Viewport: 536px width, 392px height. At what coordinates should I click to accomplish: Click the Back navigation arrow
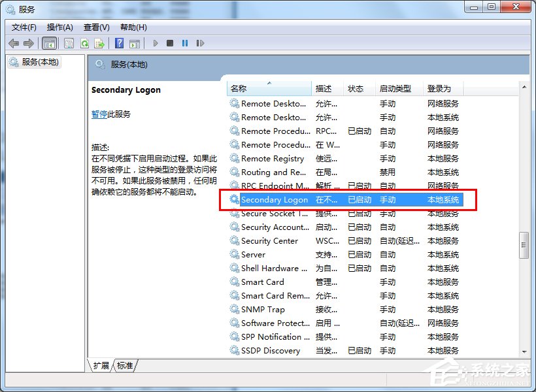[x=14, y=43]
